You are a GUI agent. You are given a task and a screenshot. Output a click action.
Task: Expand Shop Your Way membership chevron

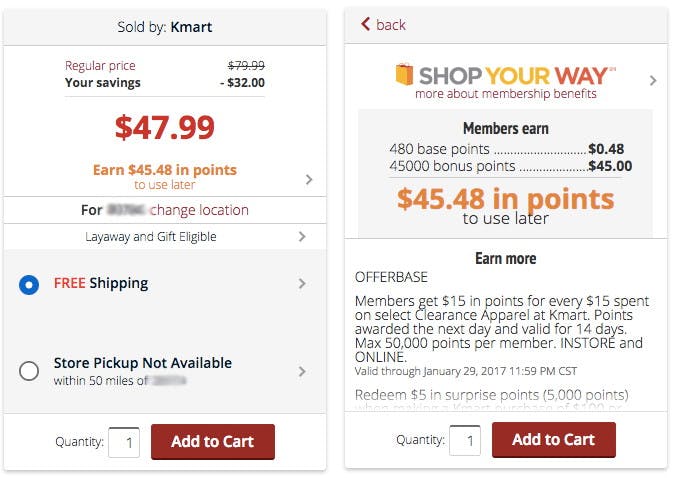[x=653, y=80]
